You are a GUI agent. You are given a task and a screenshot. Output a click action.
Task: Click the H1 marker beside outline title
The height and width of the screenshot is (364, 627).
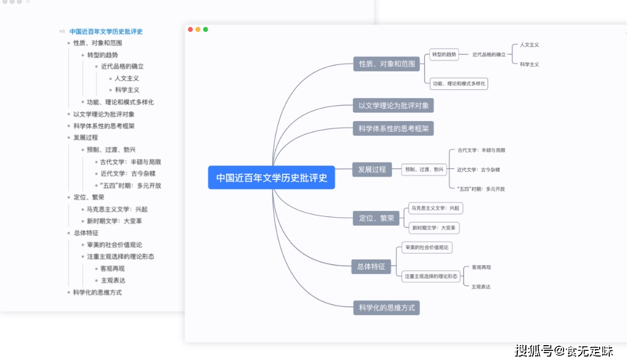coord(62,31)
